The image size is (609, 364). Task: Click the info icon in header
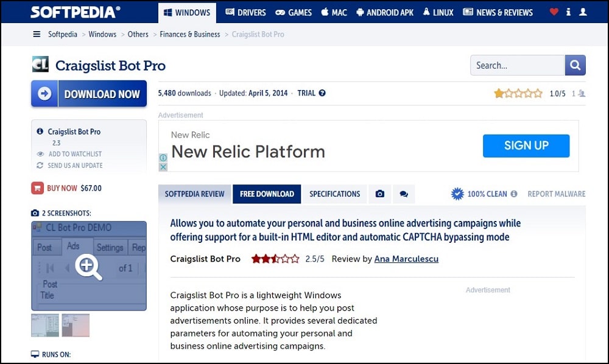pyautogui.click(x=568, y=12)
